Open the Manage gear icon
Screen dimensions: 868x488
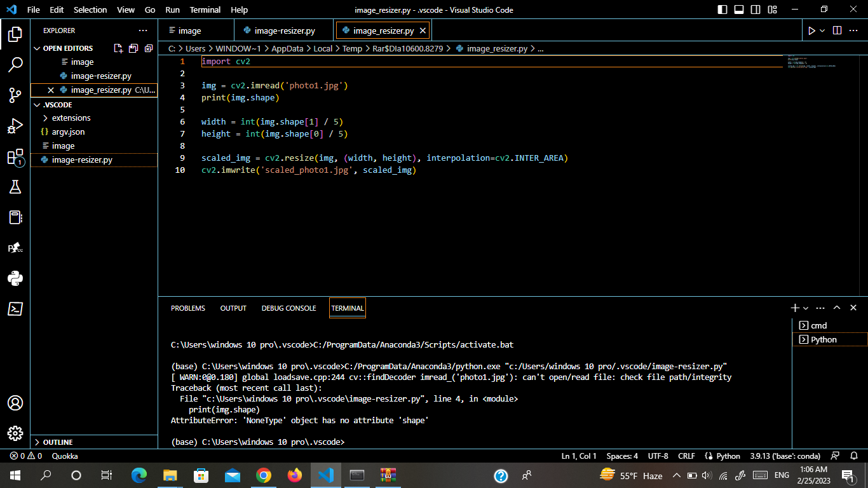[15, 433]
